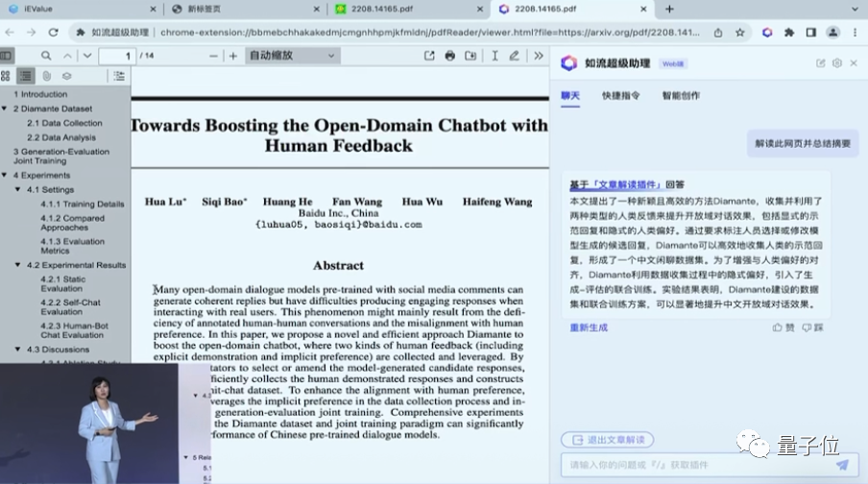The height and width of the screenshot is (484, 868).
Task: Collapse the 4.2 Experimental Results outline node
Action: click(x=18, y=264)
